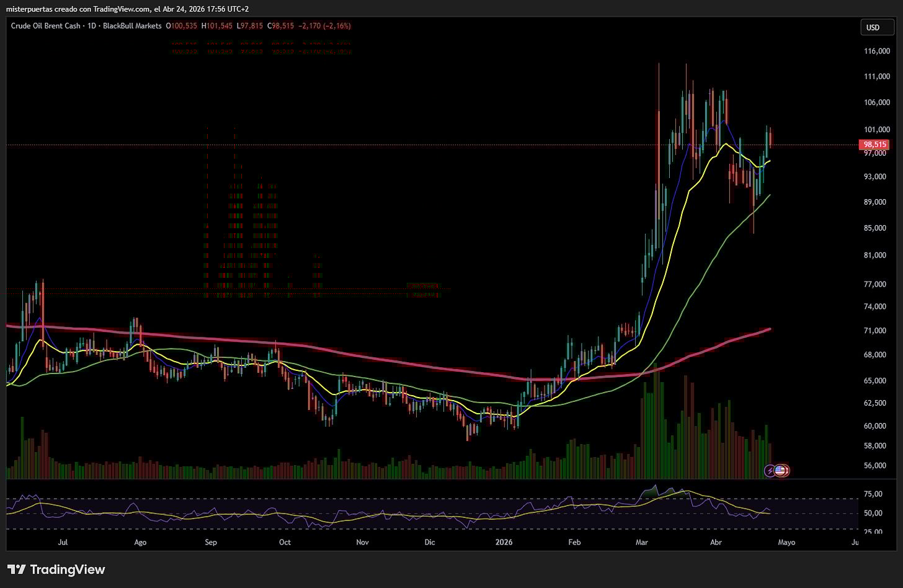Click the 'Jul' time axis label
The width and height of the screenshot is (903, 588).
(63, 542)
